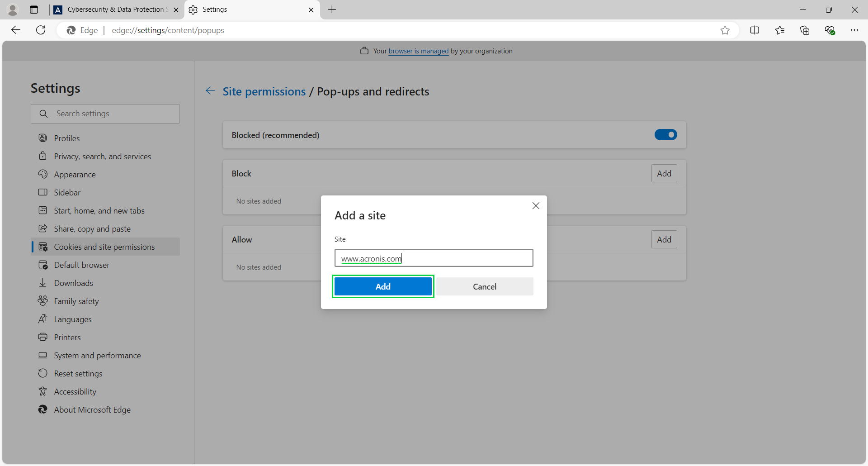
Task: Add current page to favorites
Action: coord(725,30)
